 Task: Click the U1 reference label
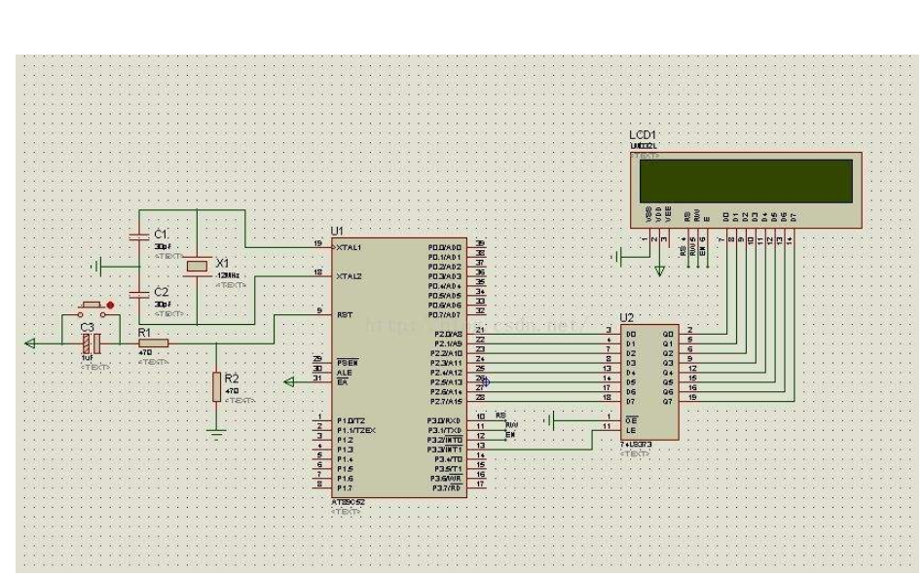pos(337,232)
